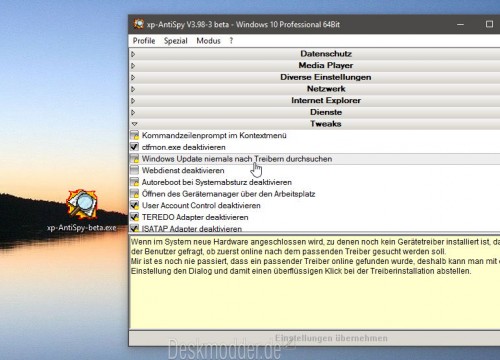
Task: Uncheck TEREDO Adapter deaktivieren checkbox
Action: click(134, 217)
